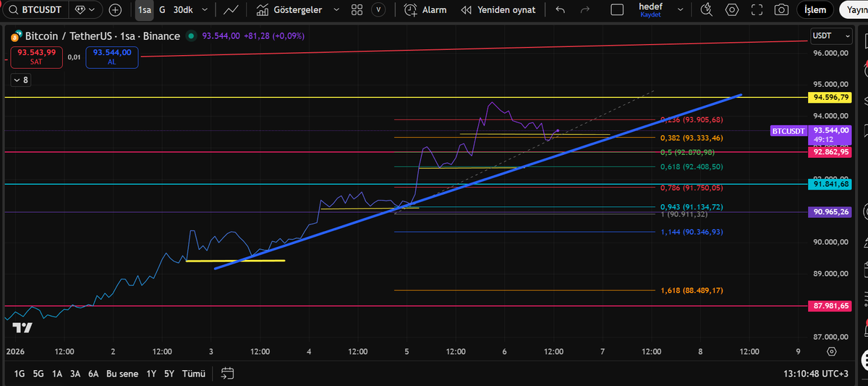The image size is (868, 386).
Task: Select the 1Y date range
Action: [151, 374]
